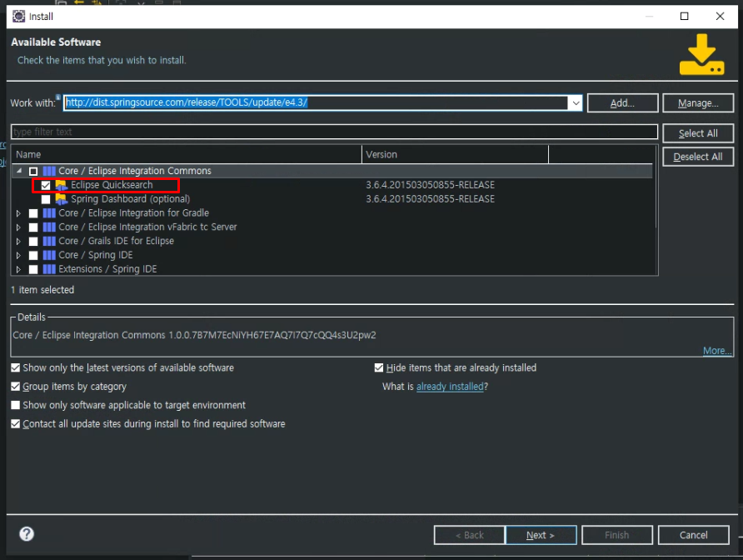Click the Cancel button
Viewport: 743px width, 560px height.
click(693, 535)
